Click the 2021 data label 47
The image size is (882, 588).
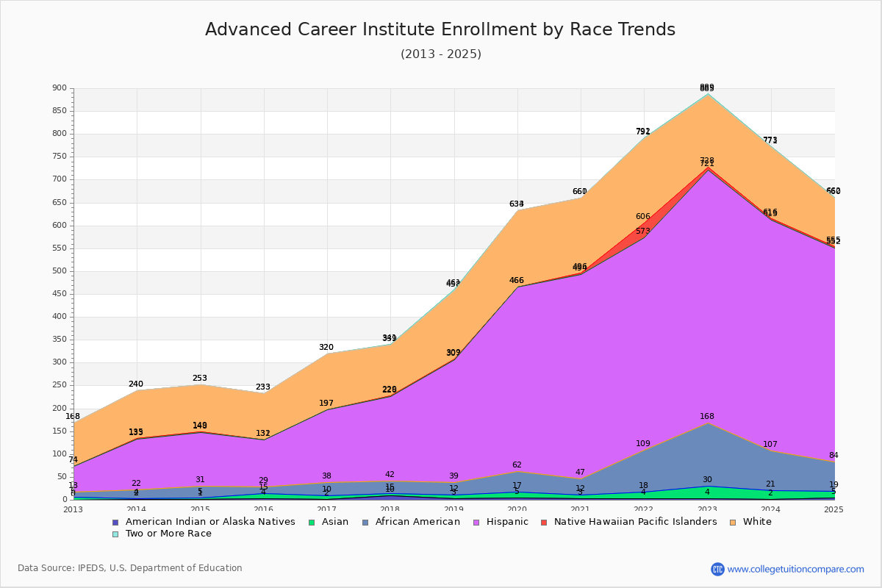click(x=580, y=472)
